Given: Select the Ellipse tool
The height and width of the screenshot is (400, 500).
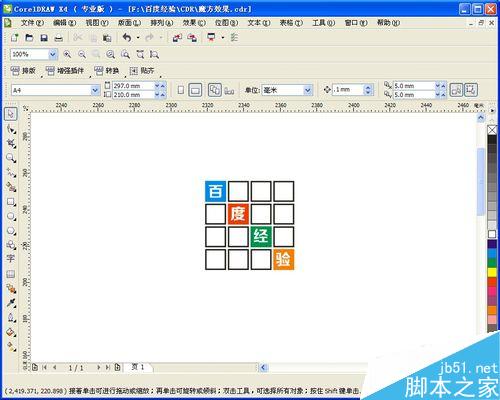Looking at the screenshot, I should (x=11, y=216).
